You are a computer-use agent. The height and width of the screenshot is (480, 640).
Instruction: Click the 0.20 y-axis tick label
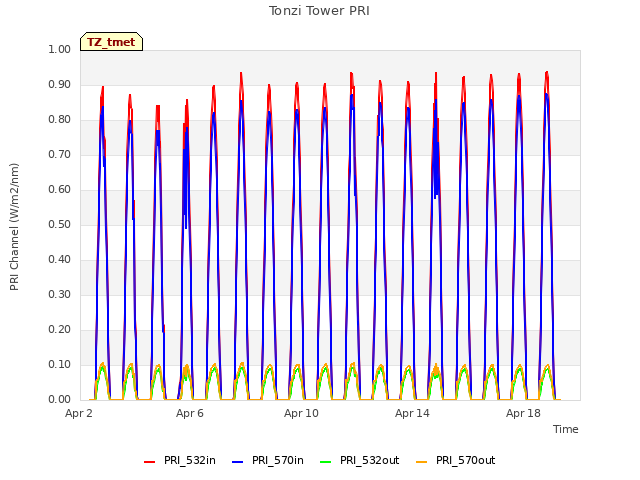[60, 329]
